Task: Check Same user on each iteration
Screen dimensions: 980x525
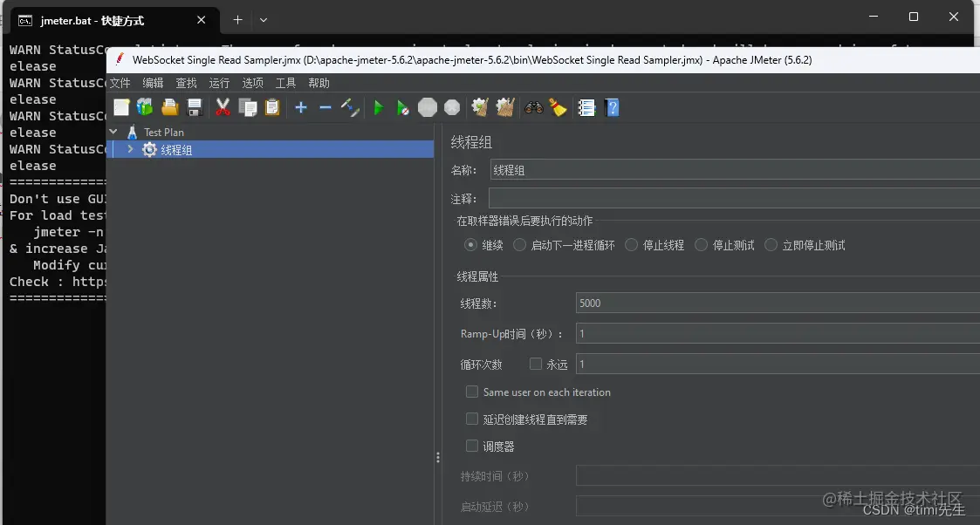Action: (x=472, y=392)
